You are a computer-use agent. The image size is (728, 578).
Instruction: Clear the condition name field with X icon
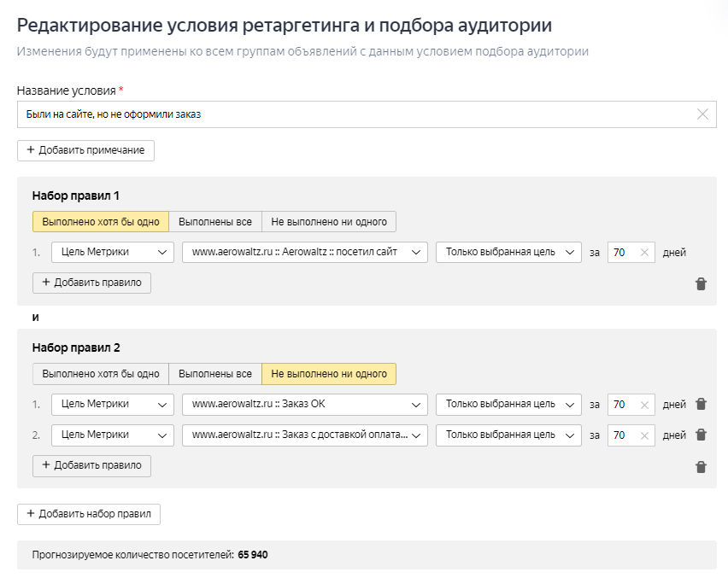[x=702, y=114]
